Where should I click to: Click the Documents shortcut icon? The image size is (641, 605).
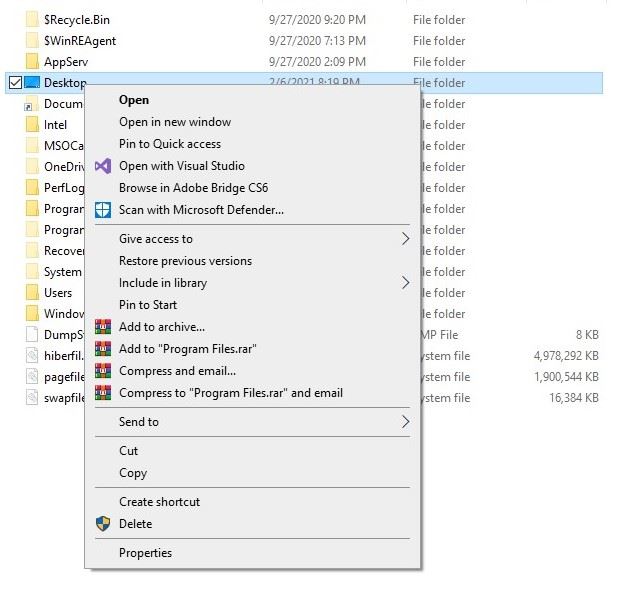click(31, 104)
